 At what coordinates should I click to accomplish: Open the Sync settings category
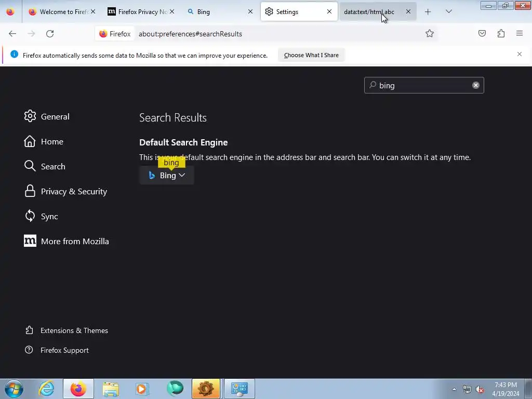41,216
